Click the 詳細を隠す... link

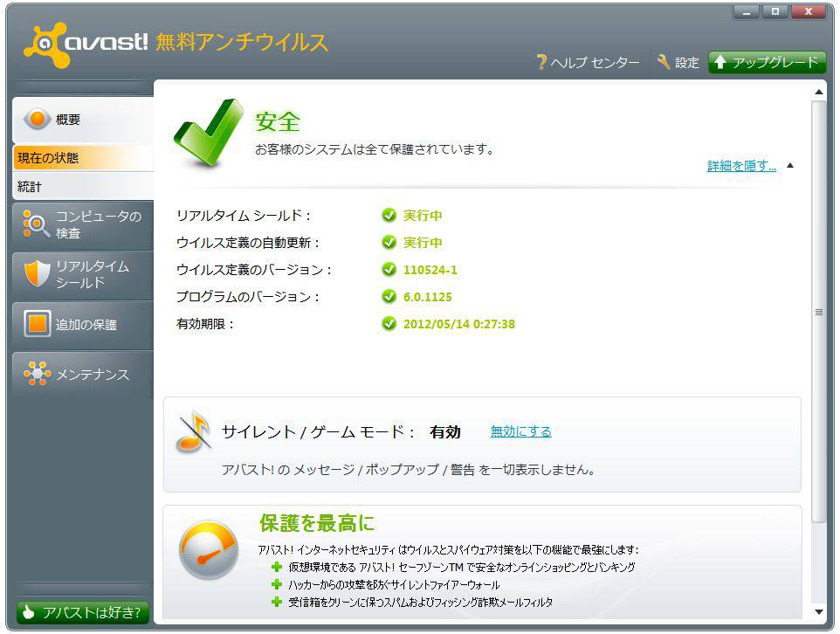click(741, 166)
